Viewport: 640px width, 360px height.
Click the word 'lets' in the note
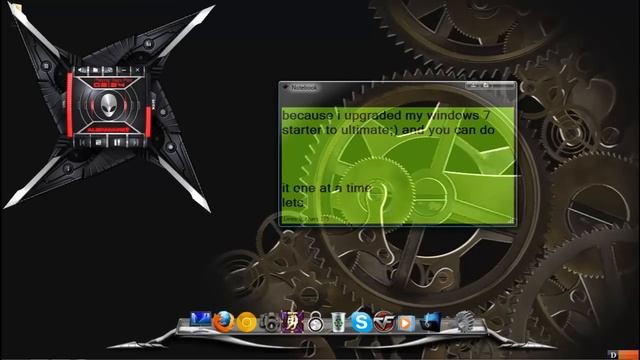[293, 202]
